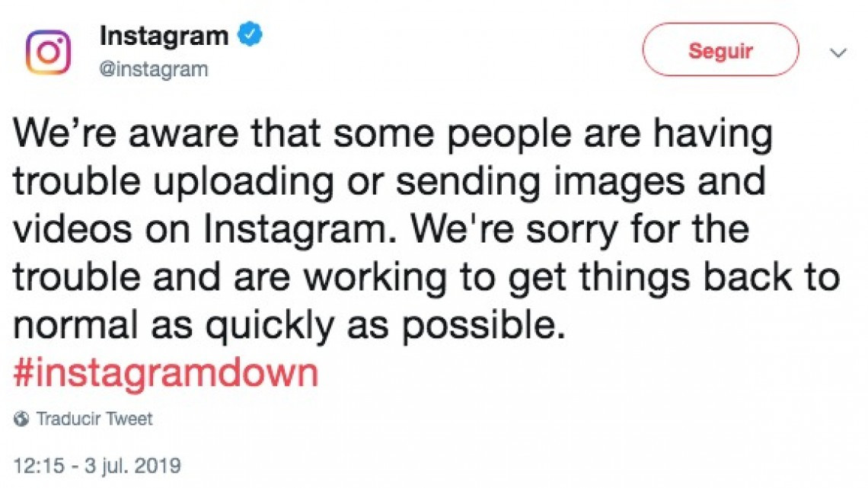Click the Traducir Tweet link
The height and width of the screenshot is (488, 868).
click(x=94, y=419)
